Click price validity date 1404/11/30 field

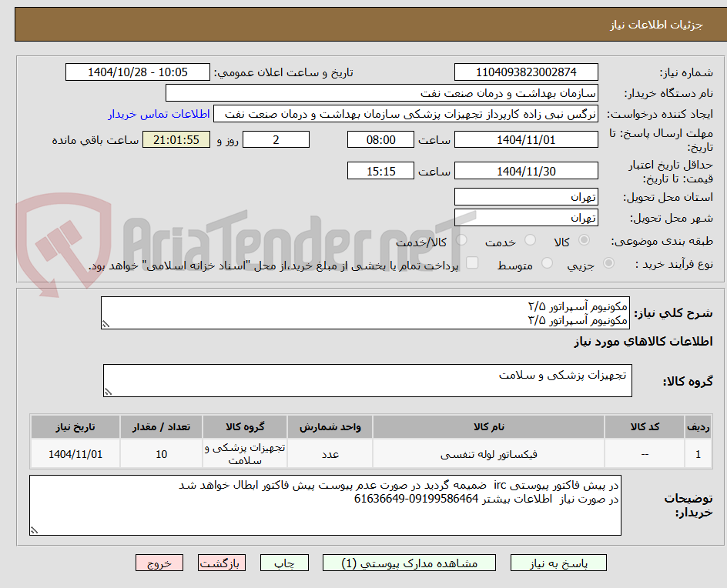[x=526, y=171]
